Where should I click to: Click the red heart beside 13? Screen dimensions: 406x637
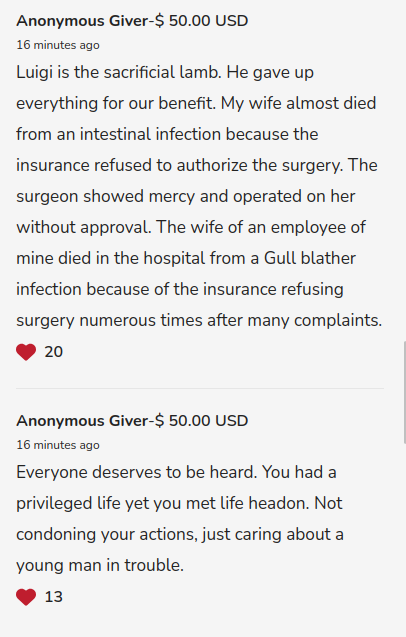pos(26,597)
